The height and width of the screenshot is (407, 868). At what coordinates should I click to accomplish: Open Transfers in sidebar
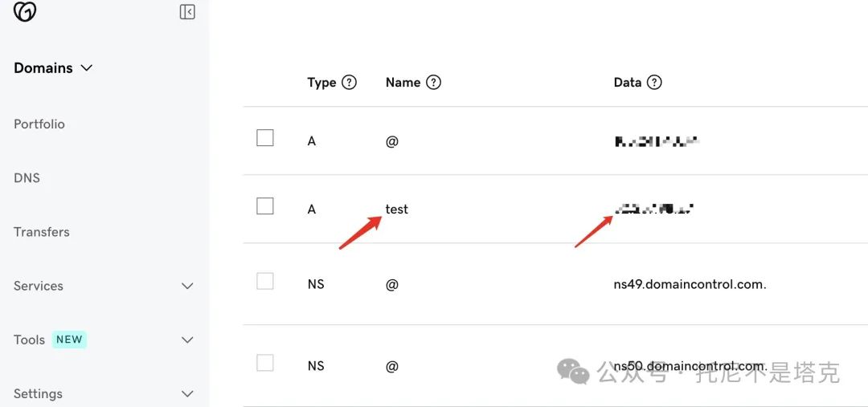pyautogui.click(x=42, y=232)
